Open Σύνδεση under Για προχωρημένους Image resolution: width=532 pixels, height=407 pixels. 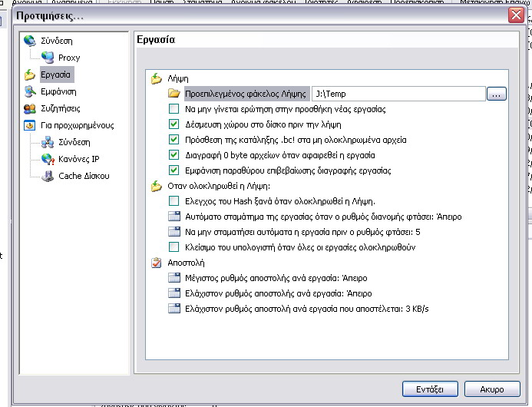(74, 142)
